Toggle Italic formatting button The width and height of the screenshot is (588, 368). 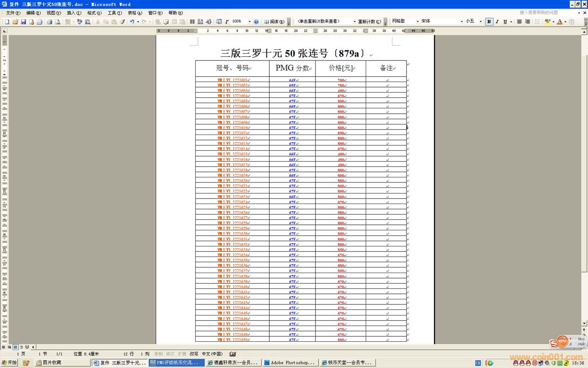click(497, 22)
